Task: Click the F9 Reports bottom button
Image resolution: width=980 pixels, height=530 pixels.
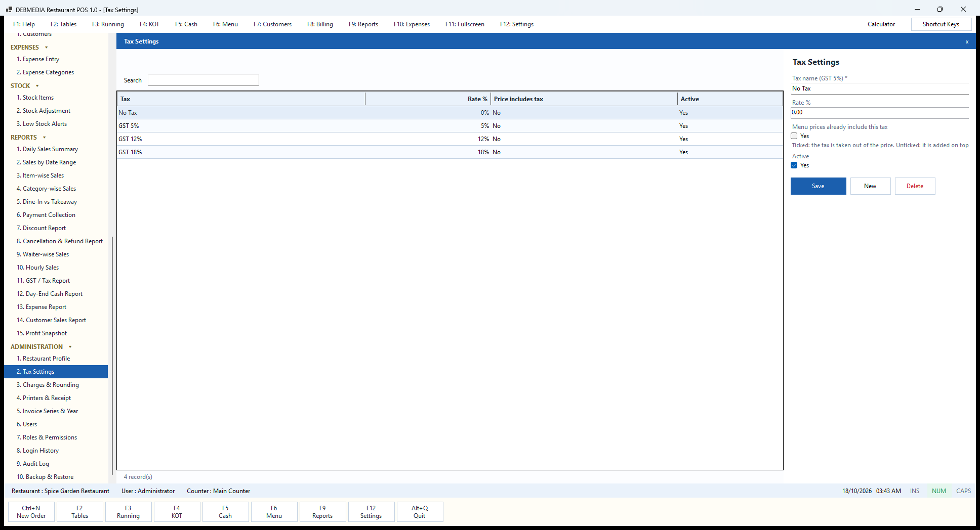Action: tap(322, 512)
